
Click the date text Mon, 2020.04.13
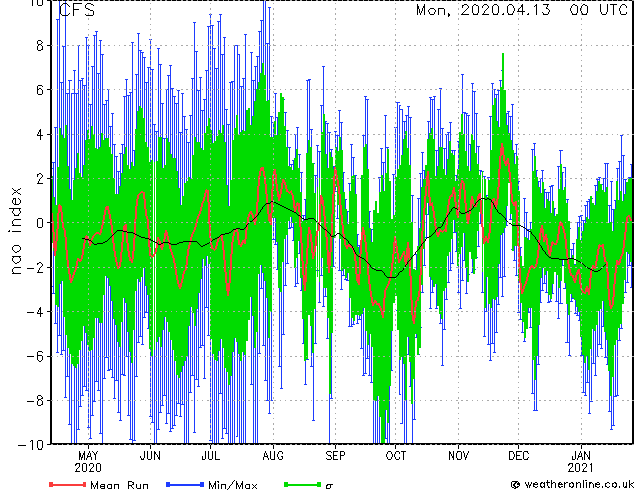pos(483,10)
